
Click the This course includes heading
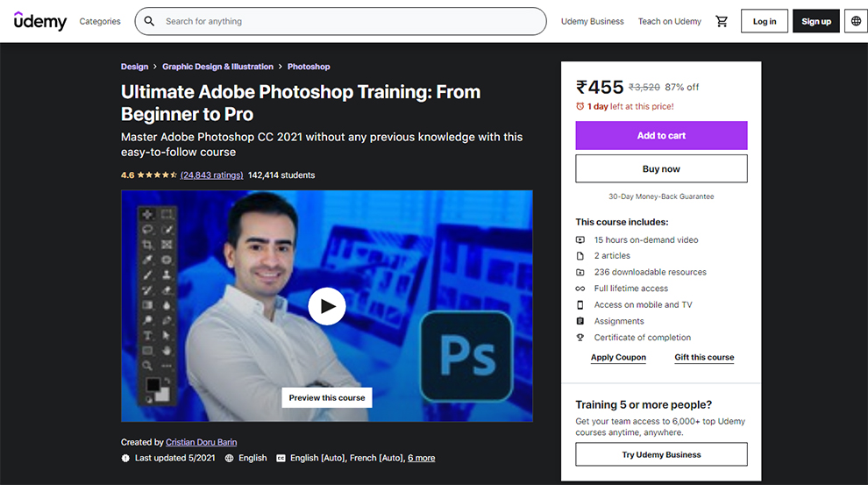click(622, 222)
